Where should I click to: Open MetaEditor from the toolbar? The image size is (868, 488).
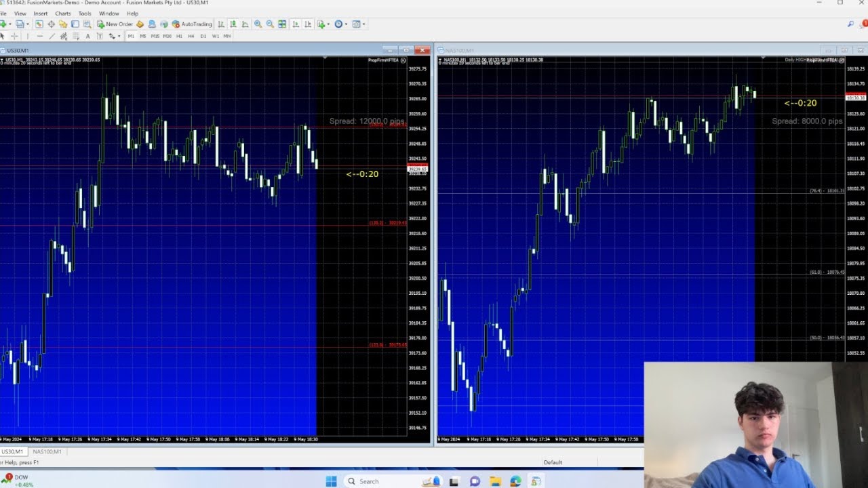(x=140, y=24)
